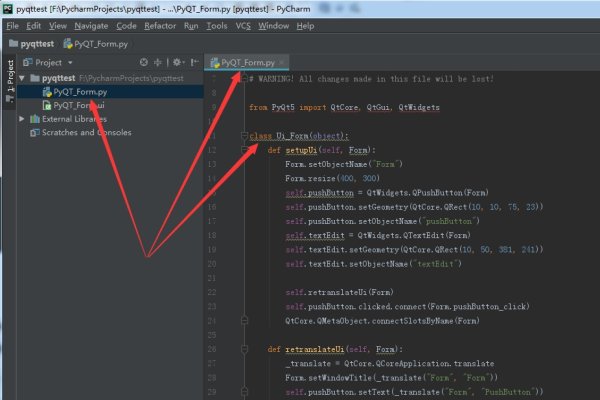Click the 'self.retranslateUi(Form)' line
The width and height of the screenshot is (600, 400).
(x=339, y=292)
